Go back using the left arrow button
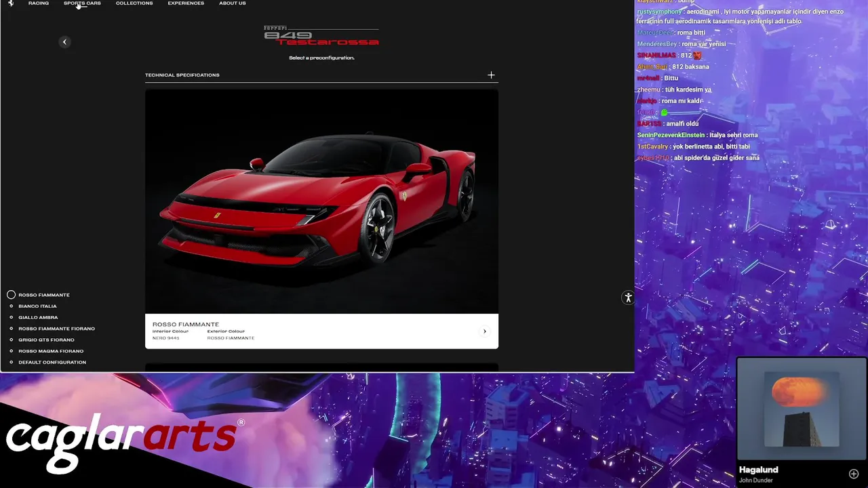This screenshot has height=488, width=868. 64,42
